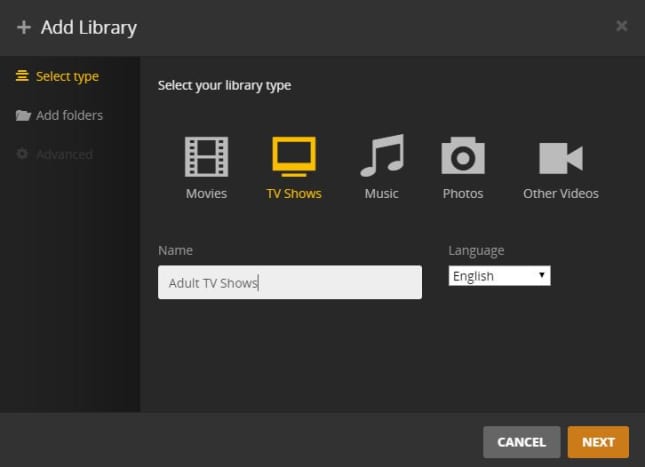645x467 pixels.
Task: Click the CANCEL button
Action: pos(522,442)
